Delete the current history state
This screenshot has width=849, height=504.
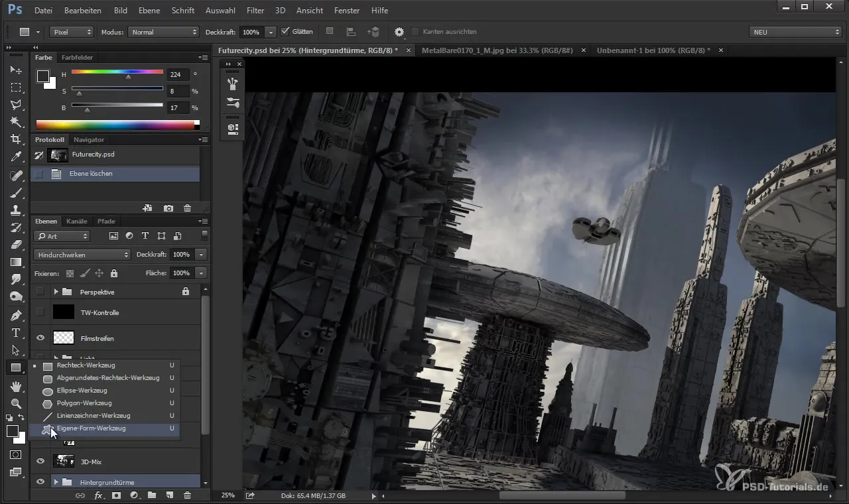[187, 208]
